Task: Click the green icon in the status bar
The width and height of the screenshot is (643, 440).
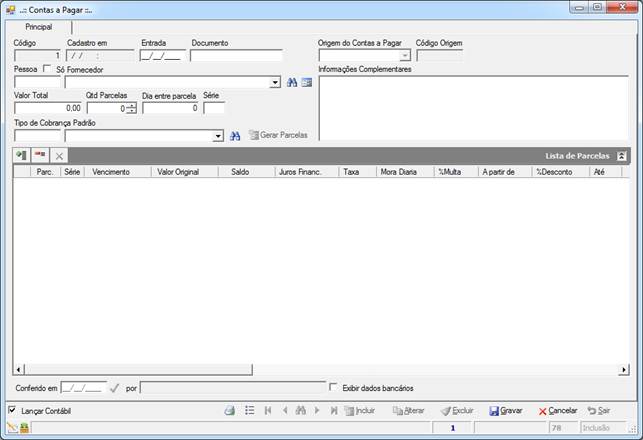Action: click(x=25, y=429)
